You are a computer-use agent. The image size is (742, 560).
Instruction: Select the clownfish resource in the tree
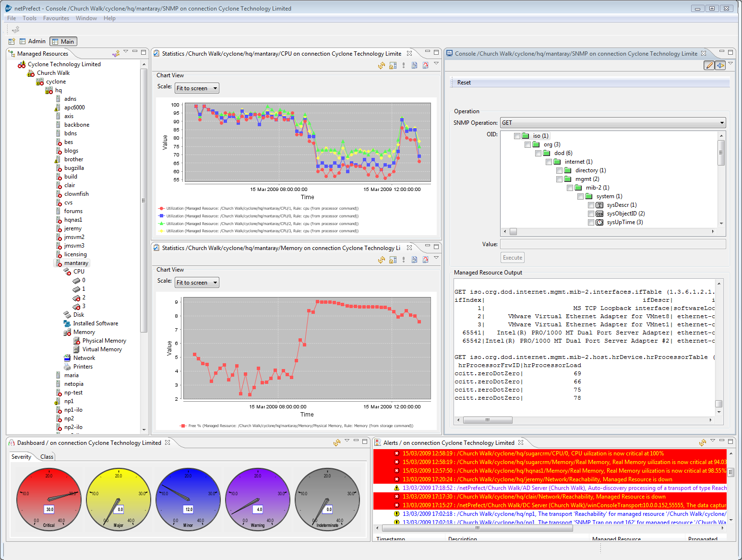point(76,194)
